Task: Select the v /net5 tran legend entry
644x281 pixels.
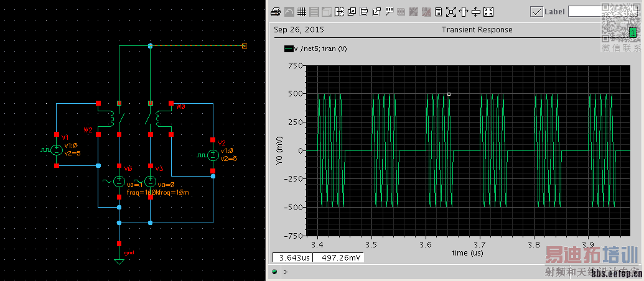Action: click(x=315, y=49)
